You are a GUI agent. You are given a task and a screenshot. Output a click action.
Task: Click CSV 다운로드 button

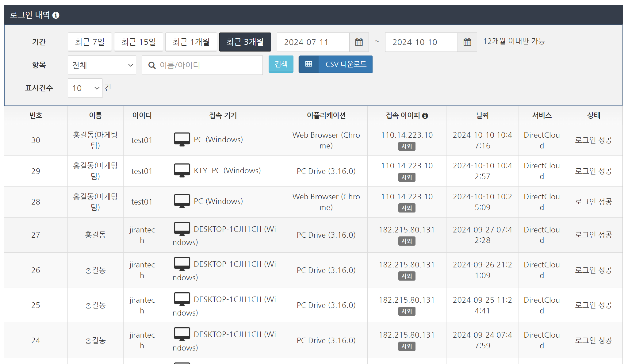tap(346, 64)
